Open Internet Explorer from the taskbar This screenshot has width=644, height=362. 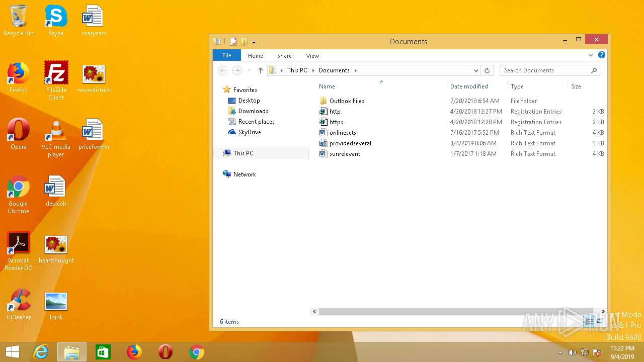coord(41,352)
